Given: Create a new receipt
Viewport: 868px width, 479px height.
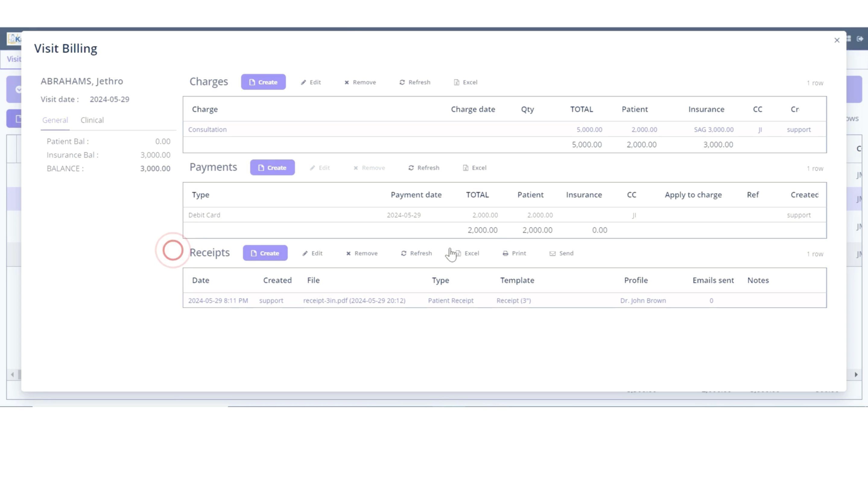Looking at the screenshot, I should coord(265,253).
